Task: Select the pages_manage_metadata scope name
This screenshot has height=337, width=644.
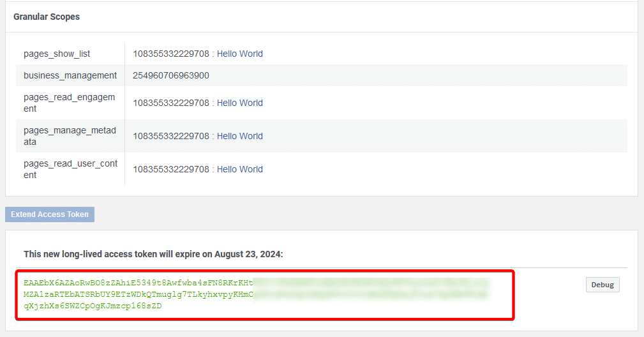Action: (x=70, y=137)
